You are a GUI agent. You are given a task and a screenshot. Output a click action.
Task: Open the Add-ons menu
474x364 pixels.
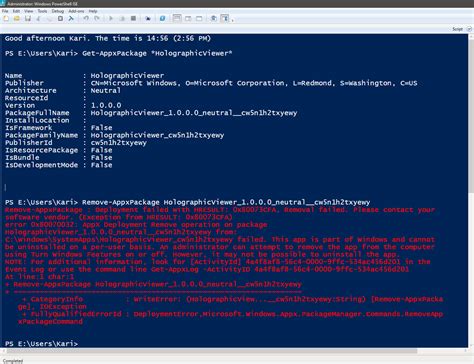[76, 11]
